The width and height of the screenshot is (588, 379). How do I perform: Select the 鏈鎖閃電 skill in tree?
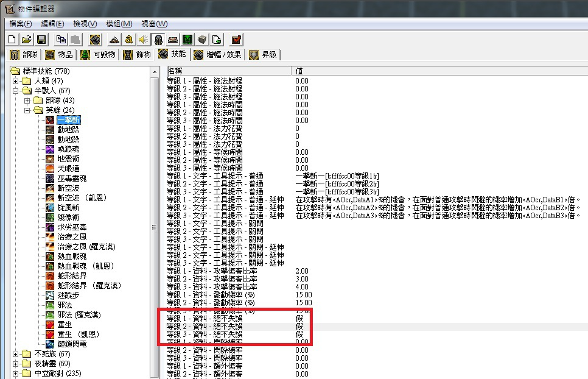click(72, 344)
